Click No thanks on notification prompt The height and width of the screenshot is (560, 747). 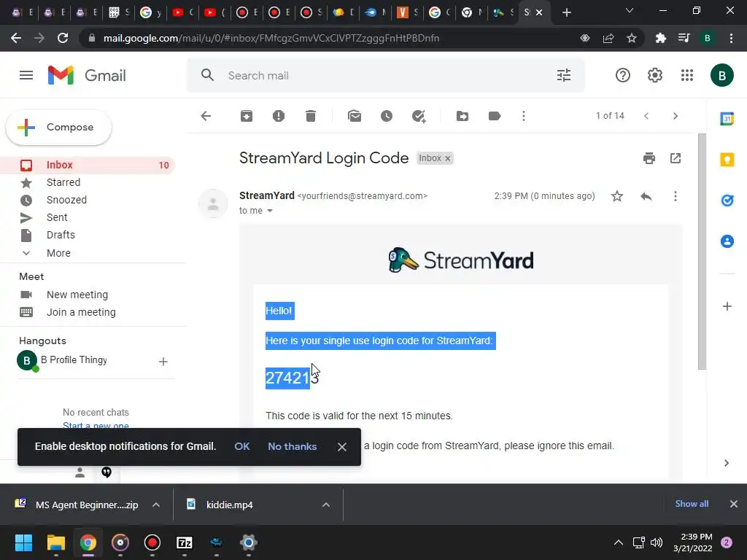click(292, 446)
